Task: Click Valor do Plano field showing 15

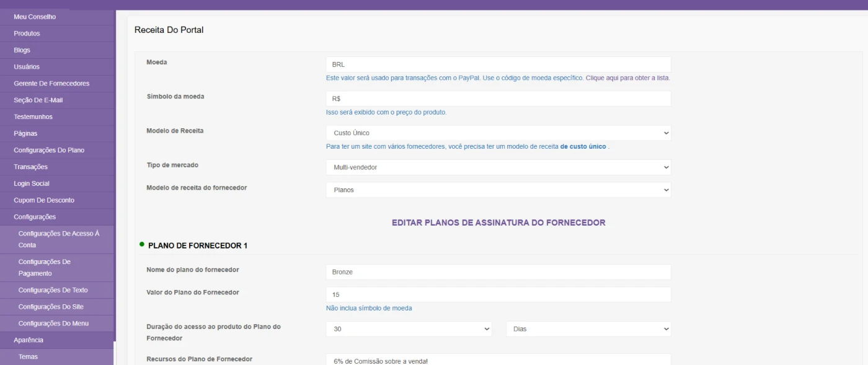Action: coord(498,294)
